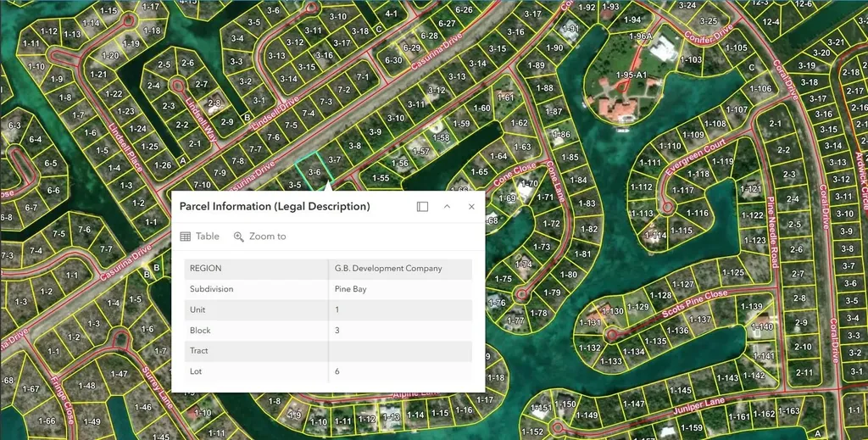Select the Block value 3
The image size is (868, 440).
(337, 331)
